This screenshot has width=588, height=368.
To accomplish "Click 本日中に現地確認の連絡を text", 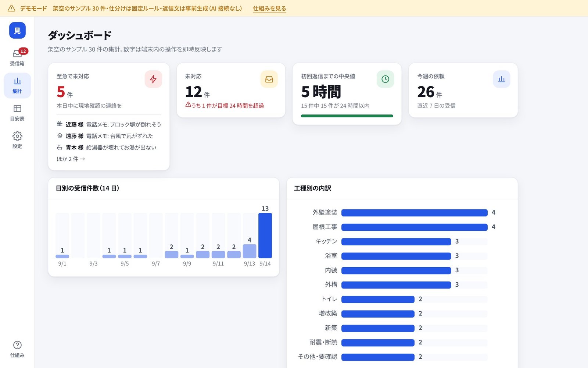I will click(89, 106).
